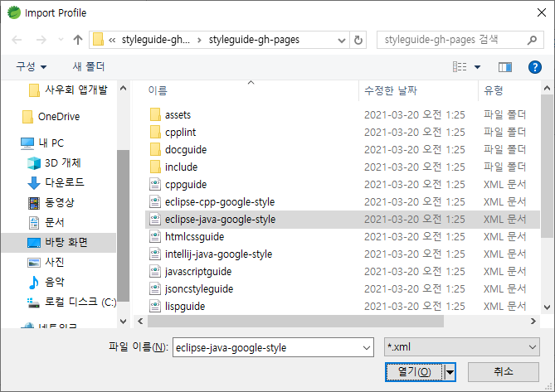Select eclipse-java-google-style XML file icon
This screenshot has width=555, height=392.
coord(155,219)
